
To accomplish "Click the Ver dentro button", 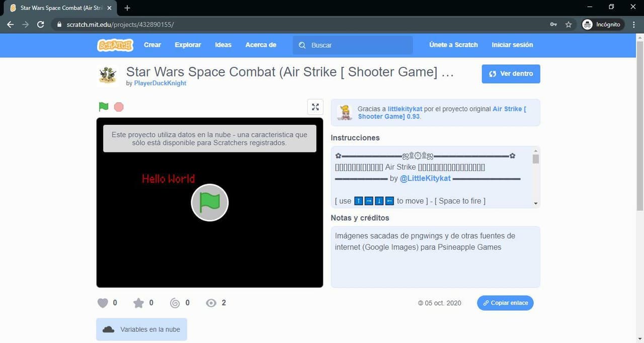I will pos(511,73).
